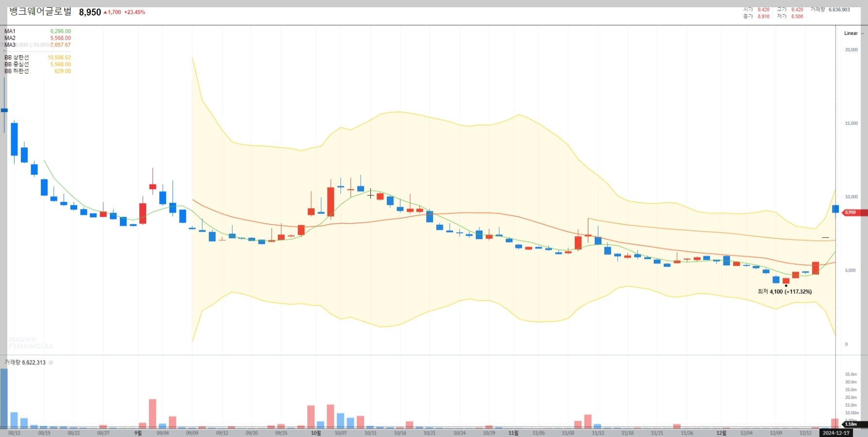Click the 35.0m volume axis label
Image resolution: width=868 pixels, height=437 pixels.
click(x=851, y=374)
